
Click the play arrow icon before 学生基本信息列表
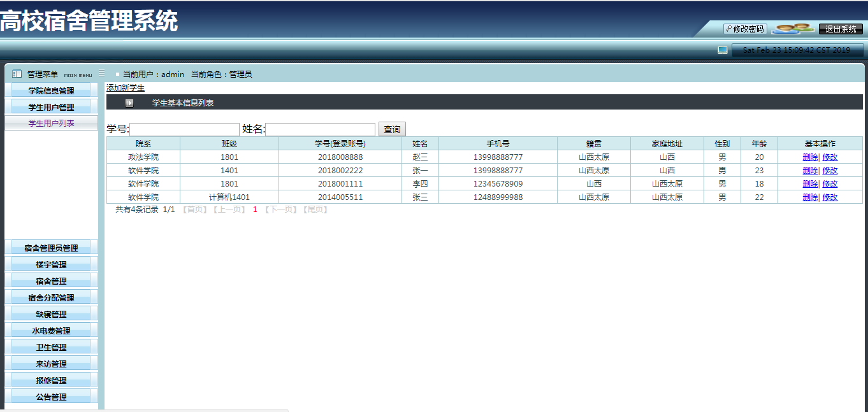(x=129, y=103)
